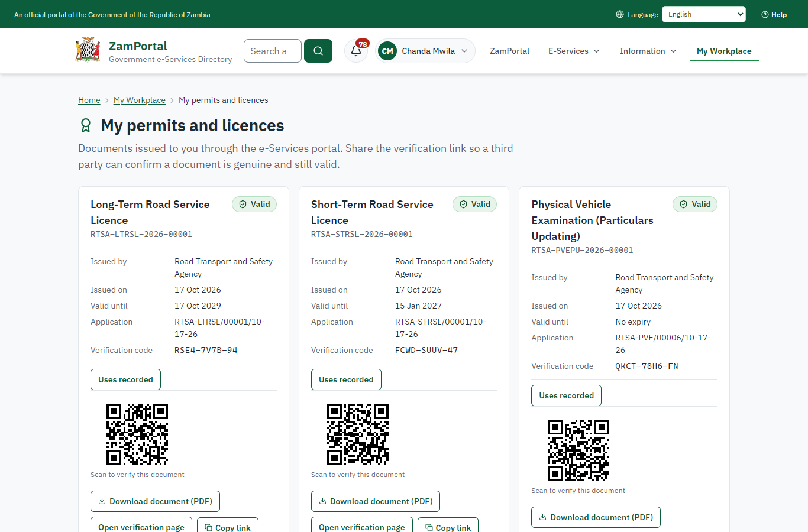Download PDF for Long-Term Road Service Licence

point(155,501)
